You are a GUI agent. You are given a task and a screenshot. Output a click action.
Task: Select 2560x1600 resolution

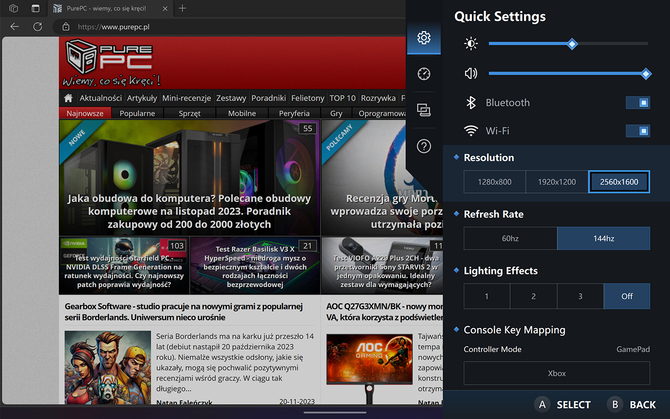619,182
